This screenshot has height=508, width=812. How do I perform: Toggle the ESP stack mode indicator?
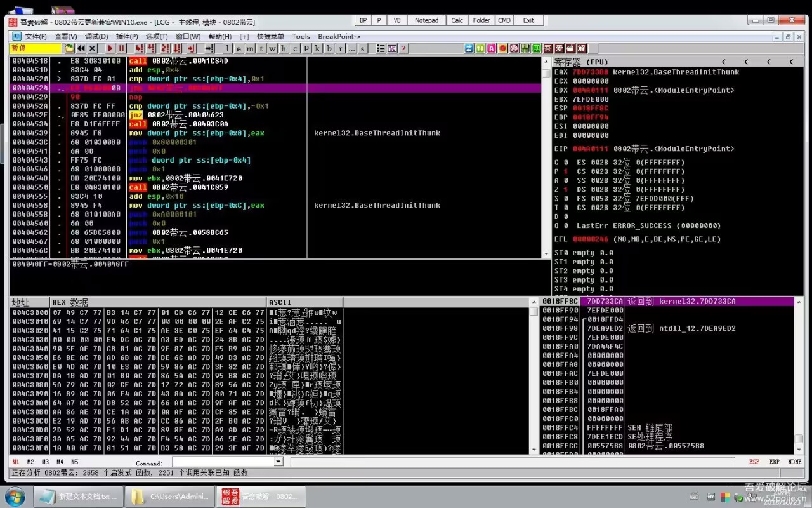click(x=754, y=462)
